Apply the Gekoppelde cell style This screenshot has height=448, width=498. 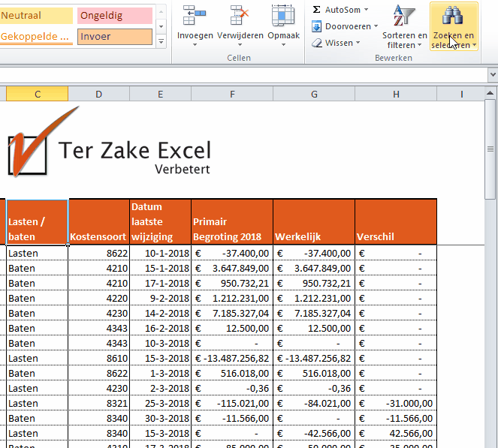pos(36,37)
